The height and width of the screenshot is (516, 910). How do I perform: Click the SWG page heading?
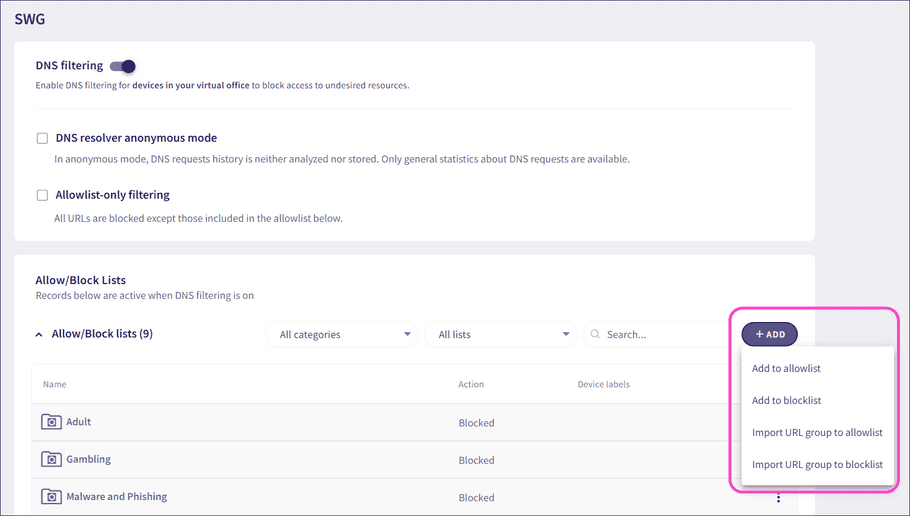(x=30, y=19)
